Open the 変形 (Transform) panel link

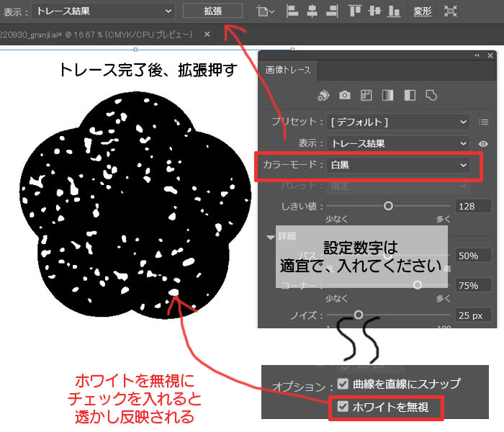click(x=422, y=12)
